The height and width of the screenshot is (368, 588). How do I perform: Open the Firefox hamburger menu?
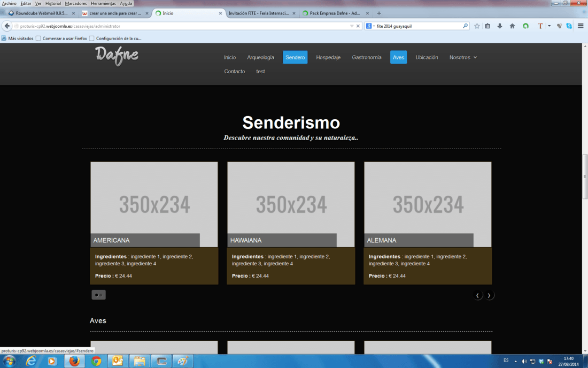[x=581, y=26]
